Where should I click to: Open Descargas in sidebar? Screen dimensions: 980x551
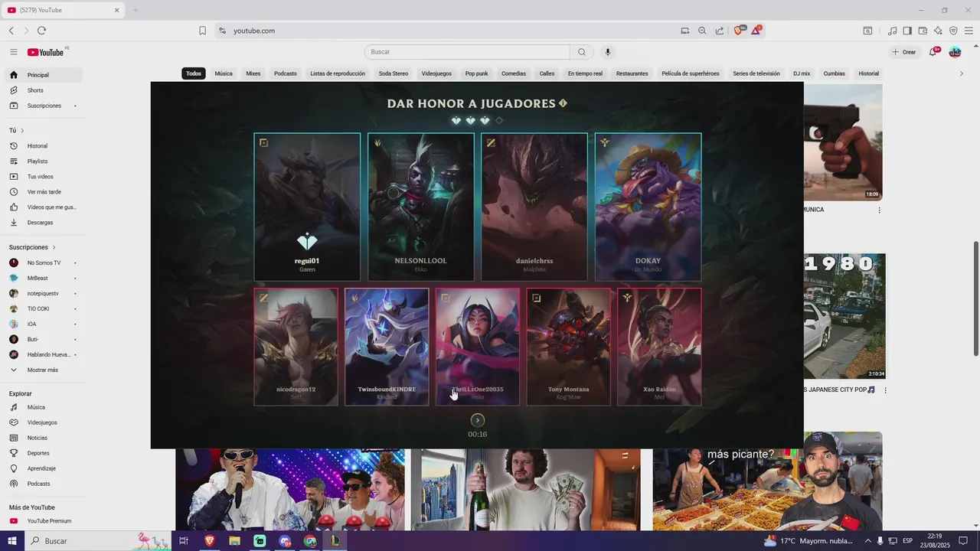pos(42,223)
